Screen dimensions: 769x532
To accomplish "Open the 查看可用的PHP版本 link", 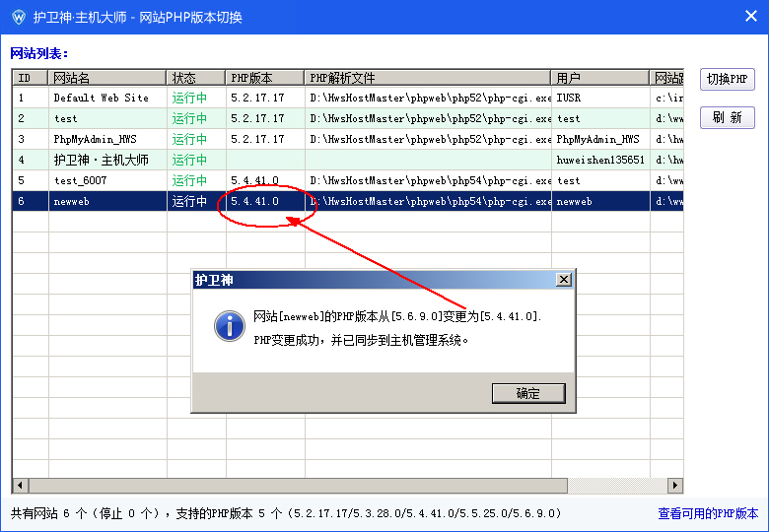I will pyautogui.click(x=708, y=513).
